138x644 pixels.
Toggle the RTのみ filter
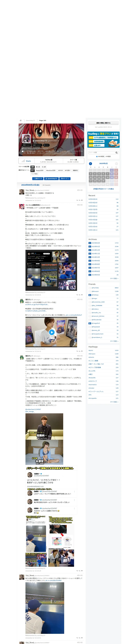[61, 171]
